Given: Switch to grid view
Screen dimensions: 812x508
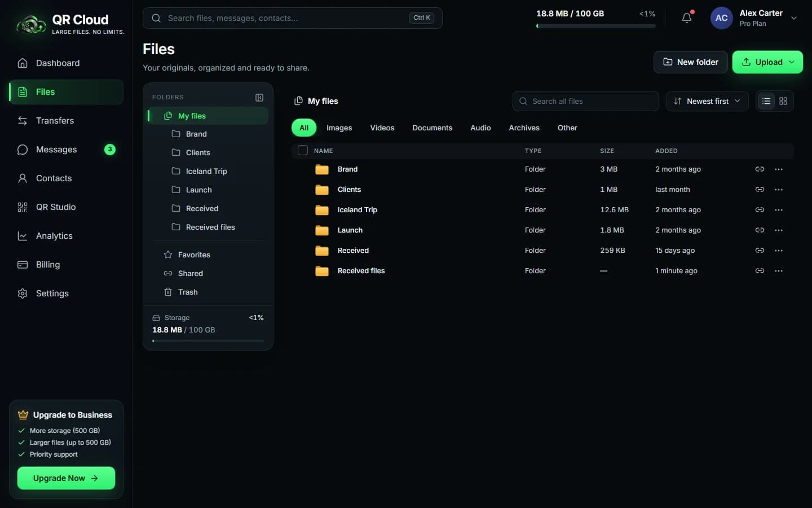Looking at the screenshot, I should tap(783, 101).
